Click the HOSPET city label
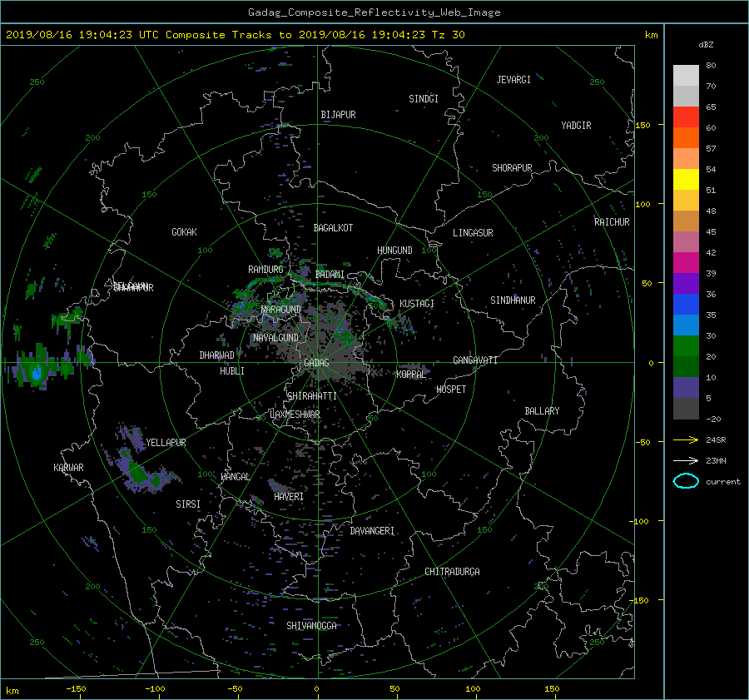The width and height of the screenshot is (749, 700). [451, 390]
